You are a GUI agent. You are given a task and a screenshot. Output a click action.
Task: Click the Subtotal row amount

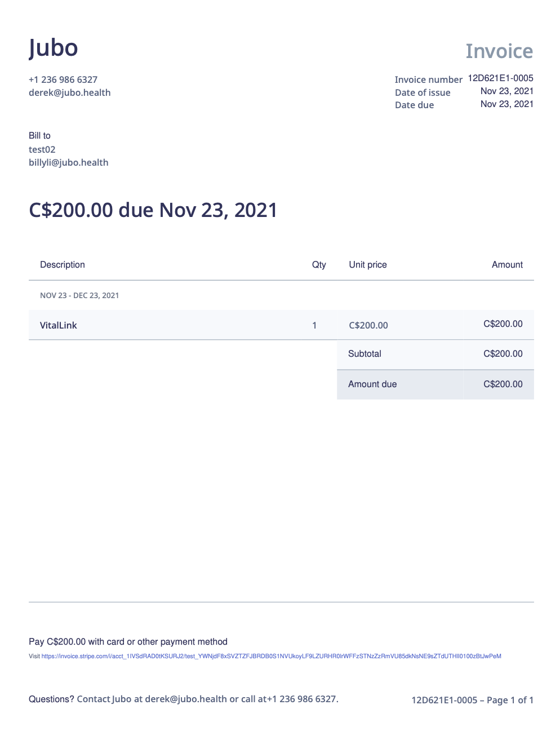503,354
